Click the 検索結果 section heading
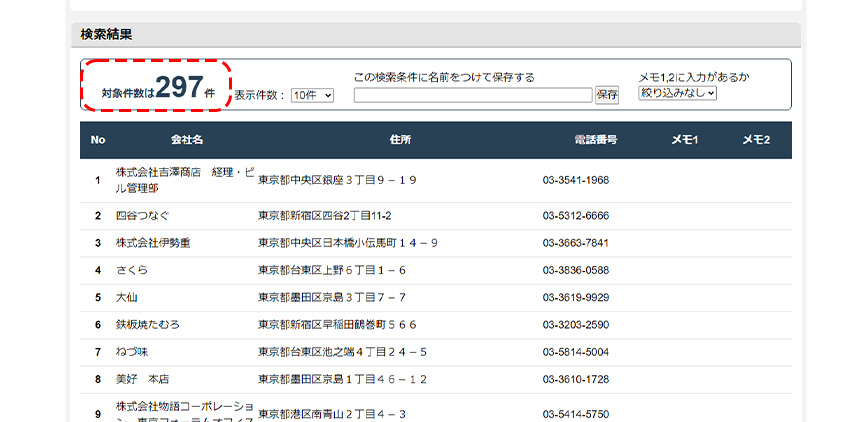 [x=106, y=35]
